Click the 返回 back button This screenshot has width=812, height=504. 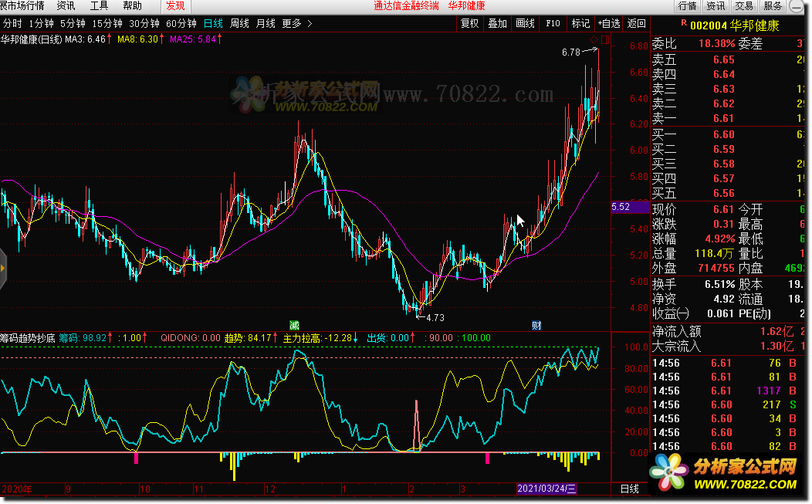(x=637, y=24)
